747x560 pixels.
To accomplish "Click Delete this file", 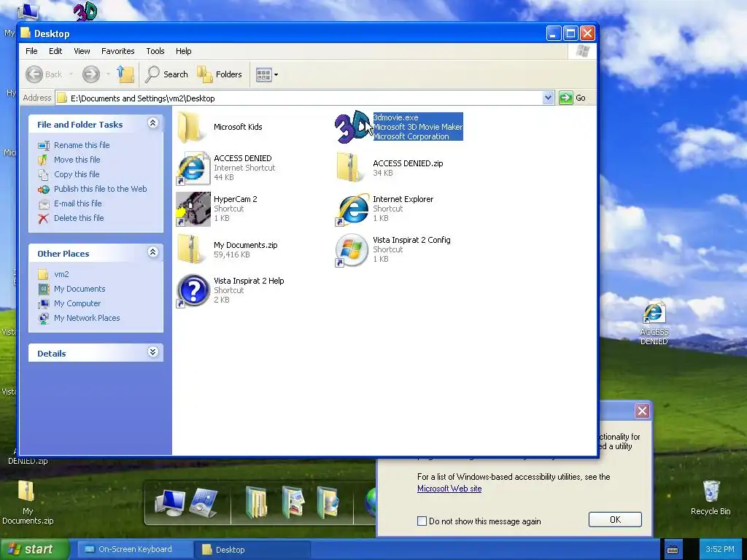I will tap(71, 218).
